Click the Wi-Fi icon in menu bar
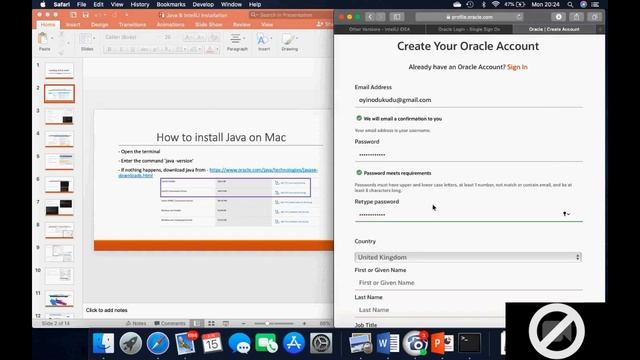 point(496,4)
